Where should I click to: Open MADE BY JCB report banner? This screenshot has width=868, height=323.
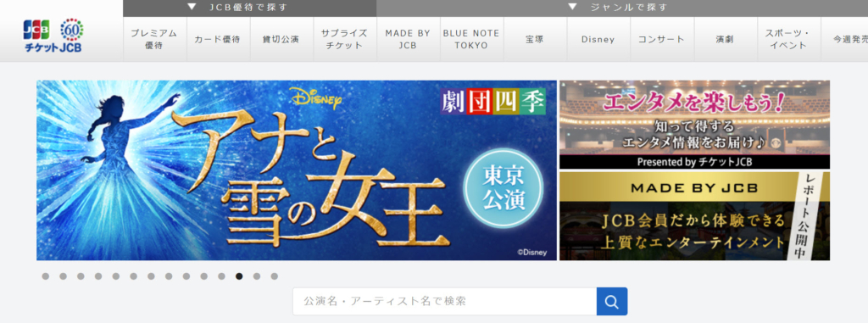[695, 216]
